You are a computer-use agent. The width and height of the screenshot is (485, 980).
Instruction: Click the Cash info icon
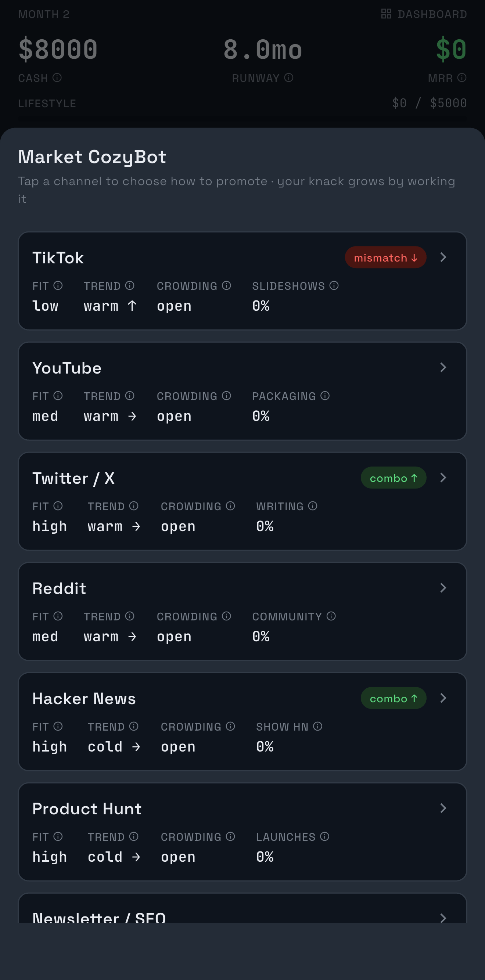point(57,78)
